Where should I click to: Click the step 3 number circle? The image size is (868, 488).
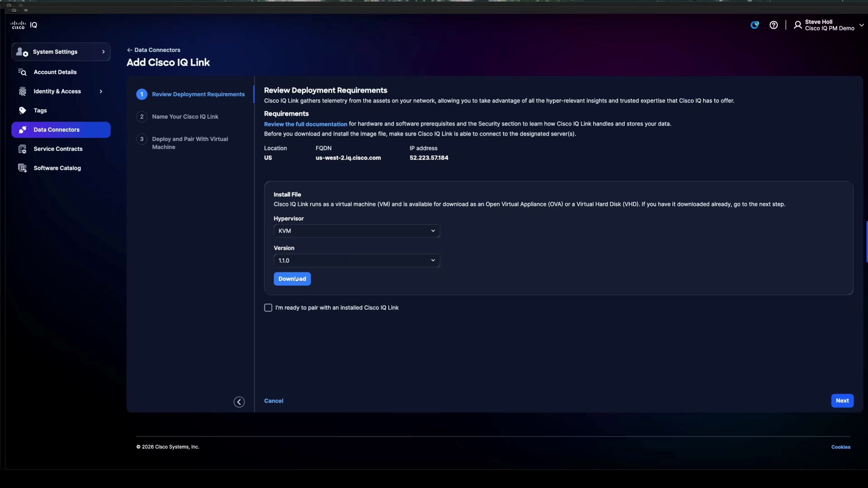pyautogui.click(x=142, y=139)
